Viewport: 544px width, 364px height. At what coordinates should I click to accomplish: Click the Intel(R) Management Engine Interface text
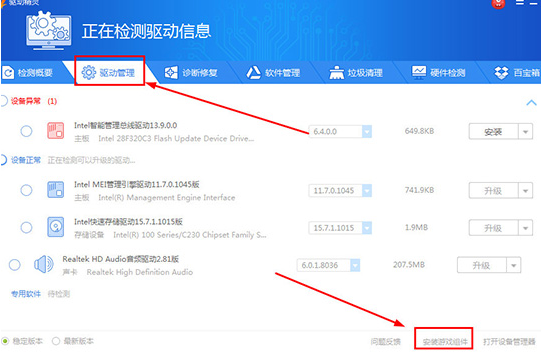pyautogui.click(x=167, y=197)
